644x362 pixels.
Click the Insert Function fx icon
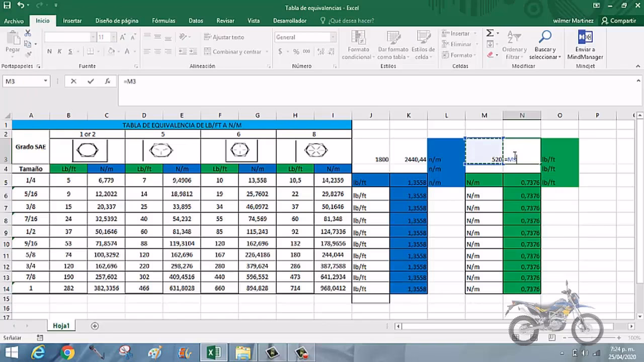point(107,81)
